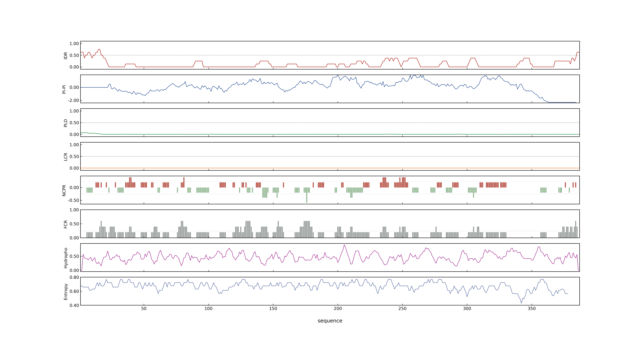Viewport: 644px width, 343px height.
Task: Click the x-axis tick label 250
Action: pyautogui.click(x=402, y=309)
